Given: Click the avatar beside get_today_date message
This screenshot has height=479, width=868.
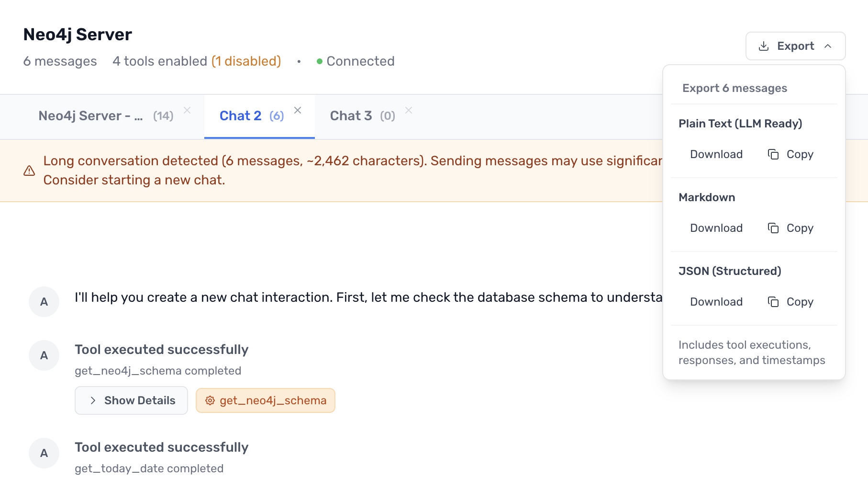Looking at the screenshot, I should [44, 453].
